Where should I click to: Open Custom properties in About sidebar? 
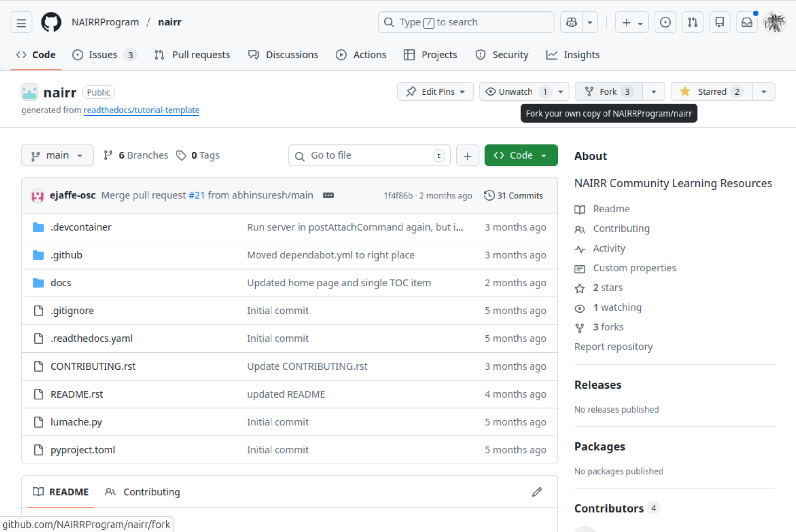coord(634,268)
